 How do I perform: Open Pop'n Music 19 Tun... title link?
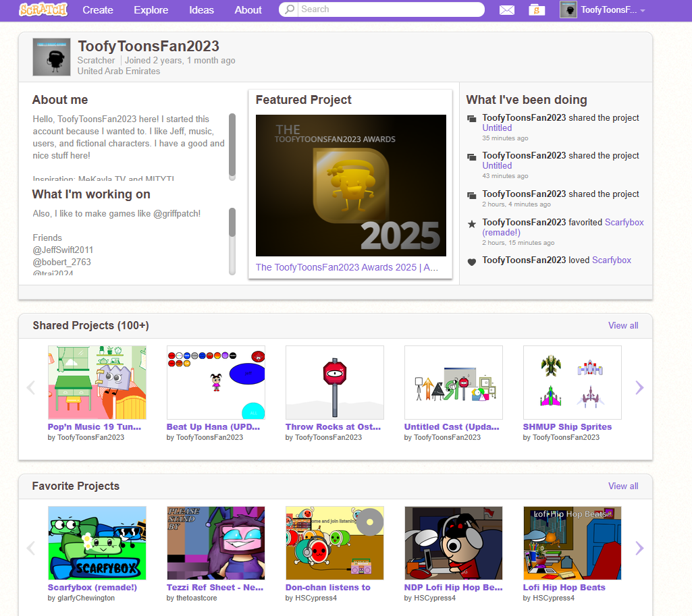click(x=95, y=427)
